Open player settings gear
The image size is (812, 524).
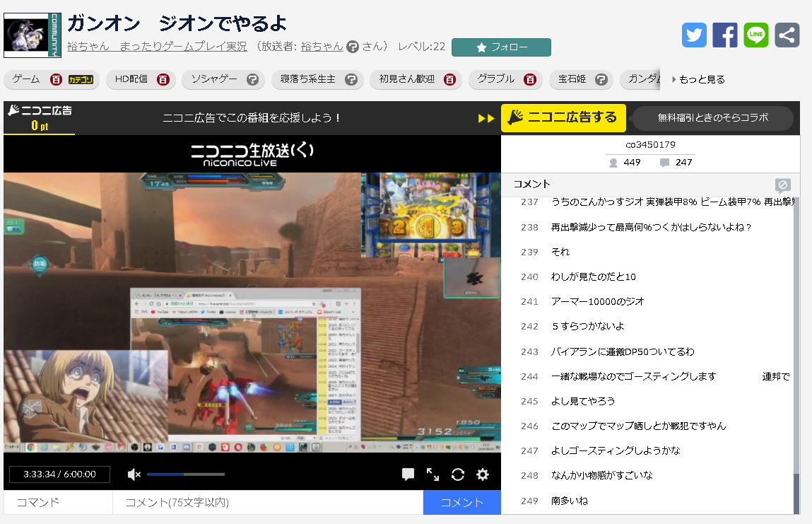(483, 474)
